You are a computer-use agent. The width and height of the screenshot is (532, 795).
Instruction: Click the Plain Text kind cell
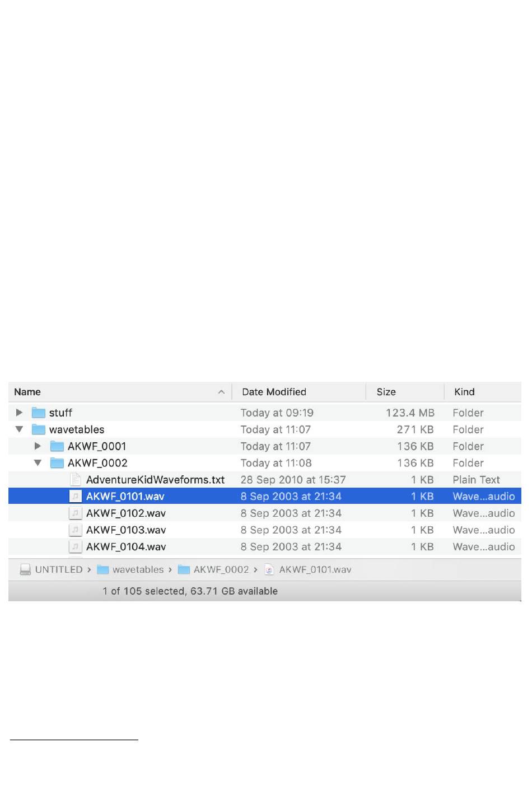[477, 480]
